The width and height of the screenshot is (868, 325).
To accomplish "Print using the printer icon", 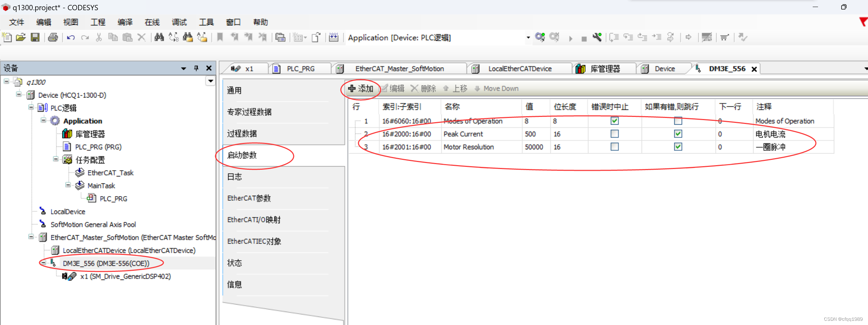I will 53,37.
